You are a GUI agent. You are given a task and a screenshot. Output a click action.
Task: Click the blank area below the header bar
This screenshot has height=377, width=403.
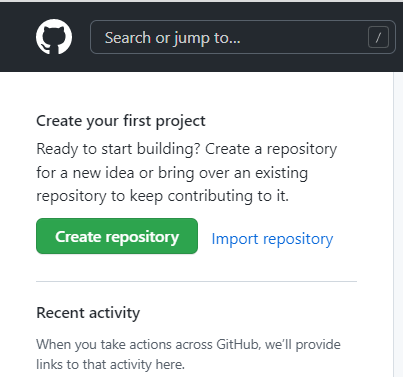(x=196, y=92)
